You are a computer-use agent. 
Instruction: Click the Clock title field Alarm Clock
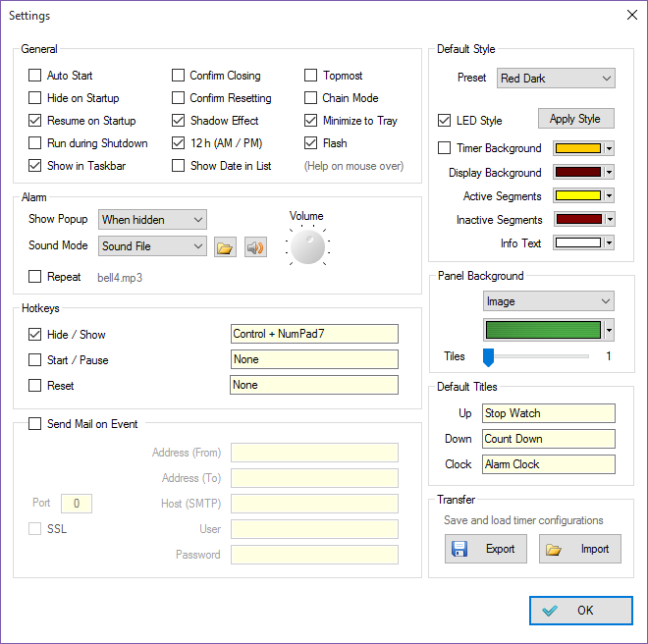[x=549, y=464]
